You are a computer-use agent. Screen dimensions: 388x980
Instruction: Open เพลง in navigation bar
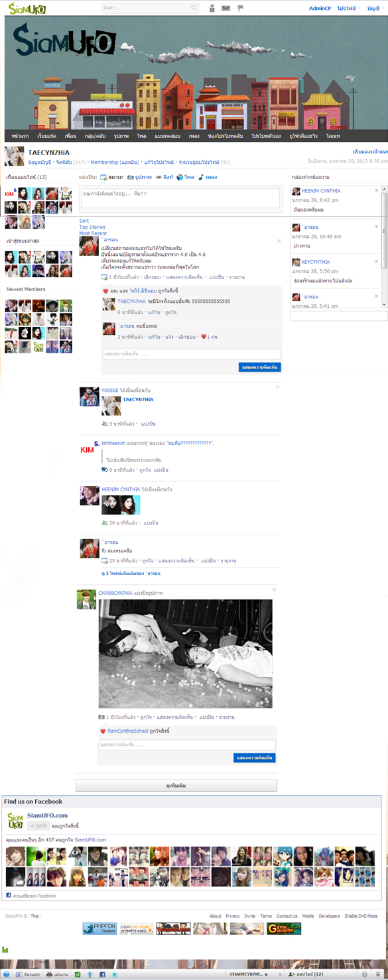[x=194, y=135]
